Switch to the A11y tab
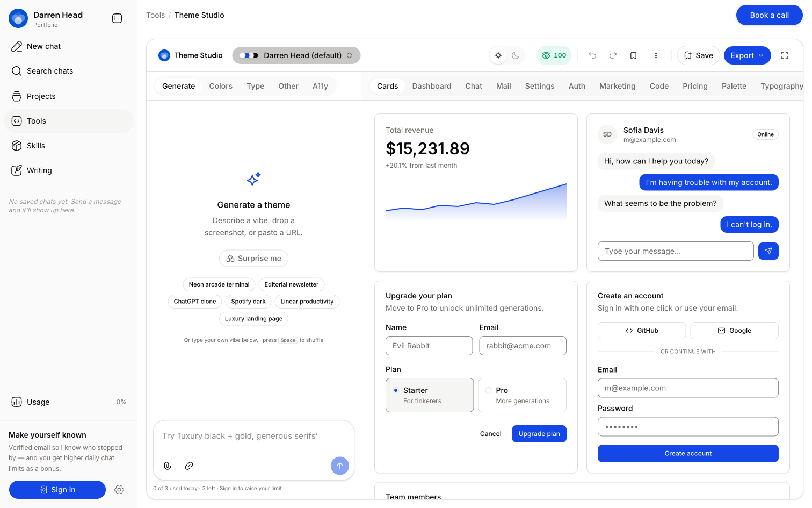 click(320, 86)
